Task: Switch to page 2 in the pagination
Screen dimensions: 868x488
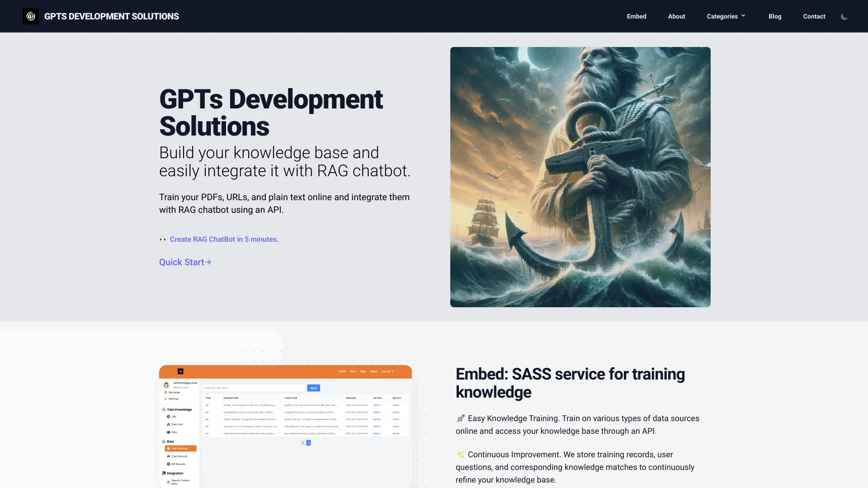Action: pyautogui.click(x=308, y=443)
